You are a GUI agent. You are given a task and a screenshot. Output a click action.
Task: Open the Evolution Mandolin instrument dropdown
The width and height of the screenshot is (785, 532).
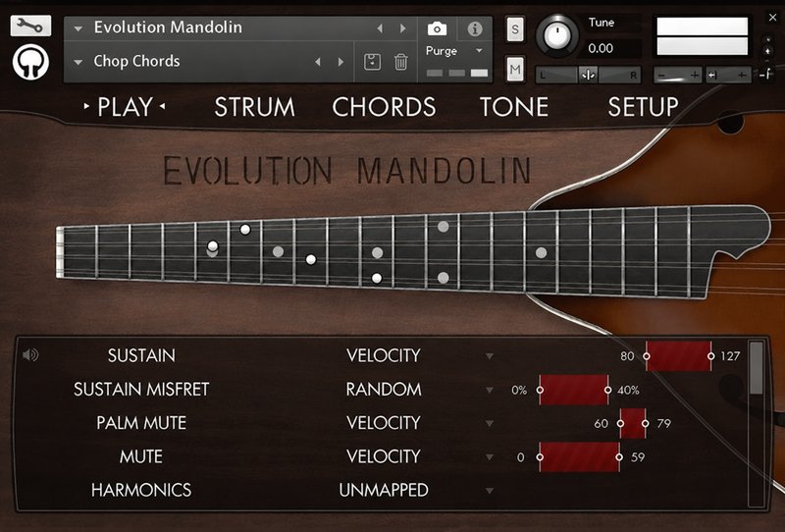click(78, 29)
